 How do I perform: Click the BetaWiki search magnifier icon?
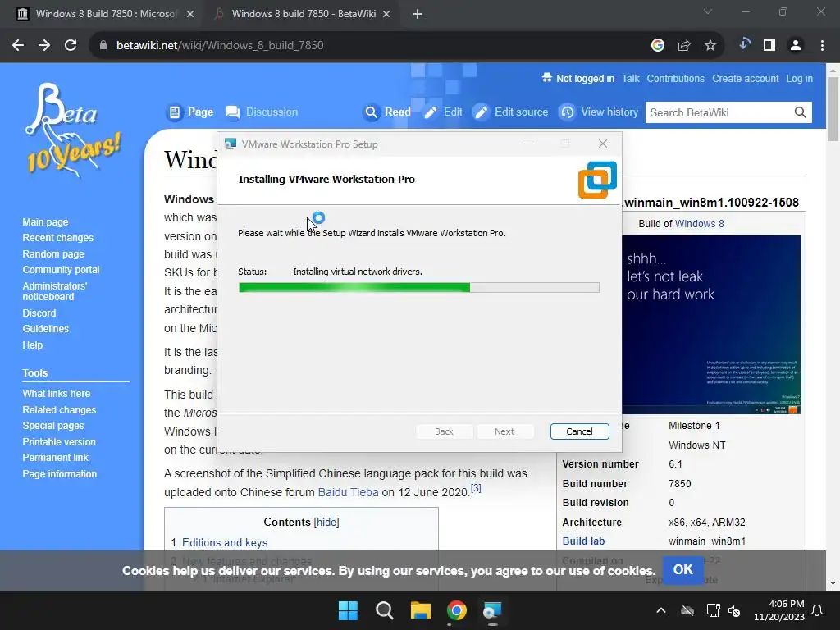(801, 112)
